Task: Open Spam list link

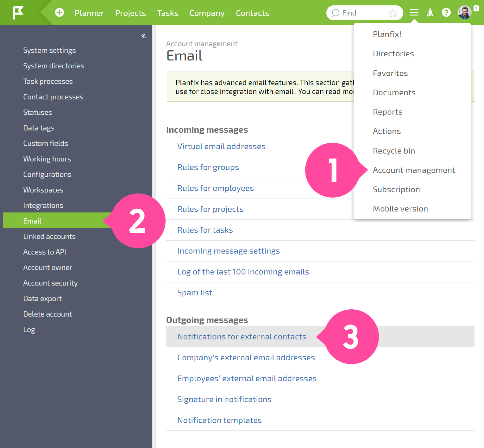Action: (195, 293)
